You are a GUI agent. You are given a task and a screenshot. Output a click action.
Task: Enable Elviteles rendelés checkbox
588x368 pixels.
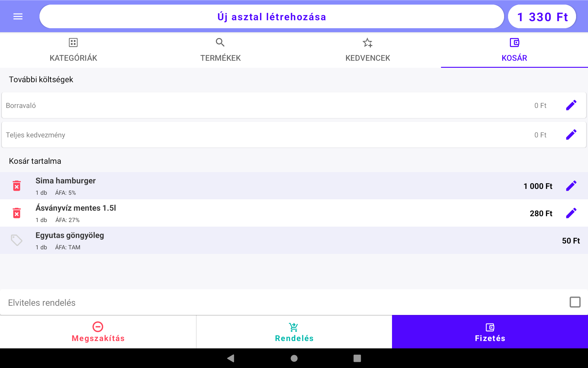coord(575,302)
